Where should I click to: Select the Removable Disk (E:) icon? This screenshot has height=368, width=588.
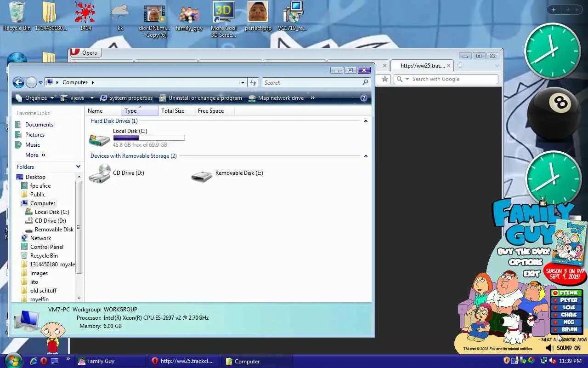(x=202, y=176)
